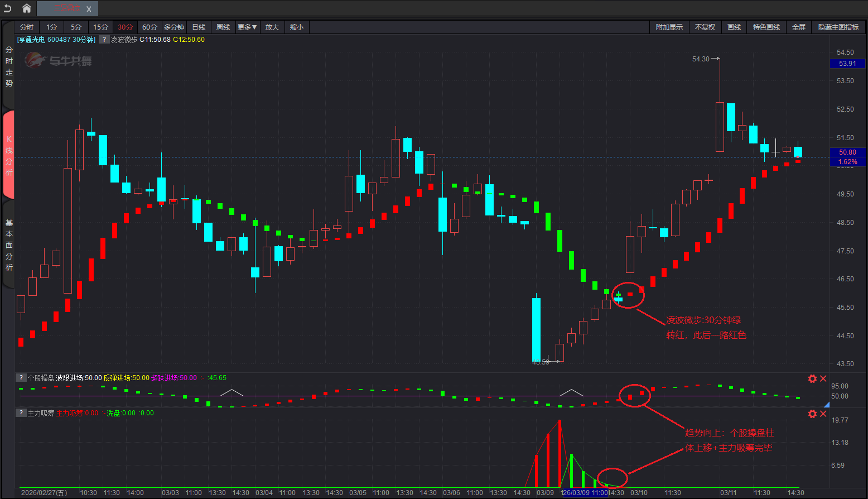The width and height of the screenshot is (868, 499).
Task: Close the 个股操盘 indicator panel
Action: [x=823, y=378]
